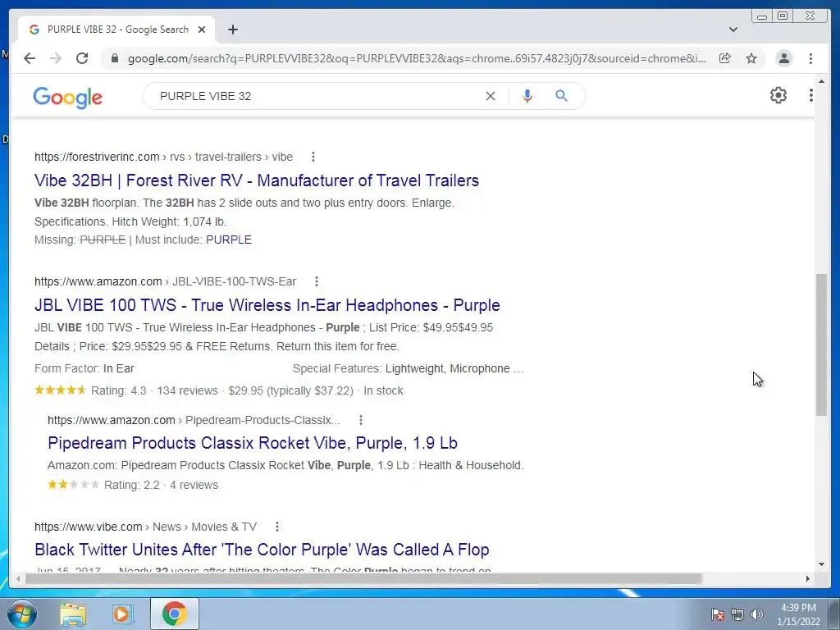This screenshot has width=840, height=630.
Task: Share this page using address bar icon
Action: 725,58
